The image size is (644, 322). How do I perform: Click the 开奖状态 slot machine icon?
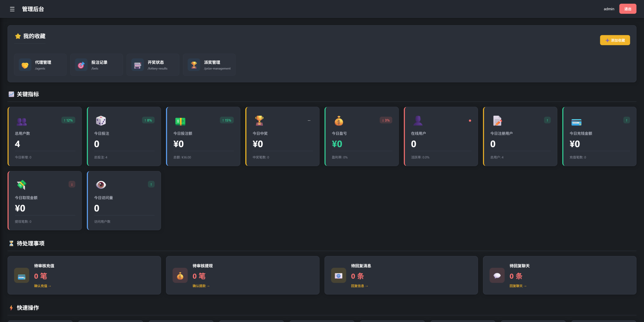click(x=137, y=65)
